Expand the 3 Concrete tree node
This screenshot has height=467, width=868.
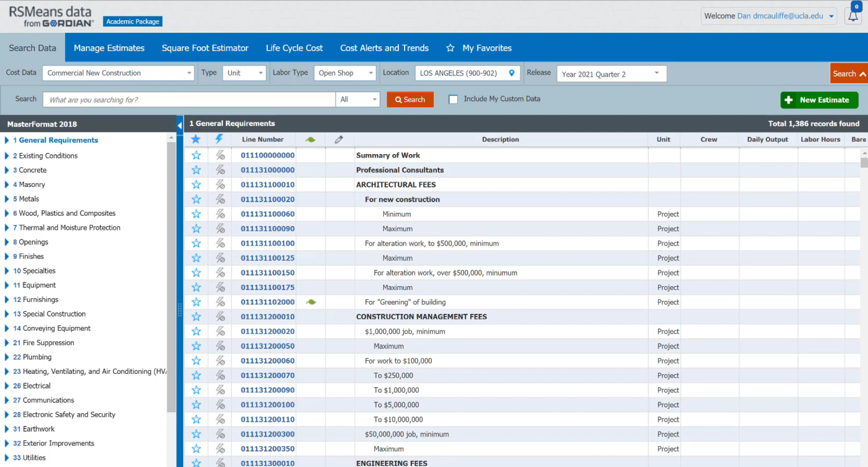pyautogui.click(x=7, y=170)
